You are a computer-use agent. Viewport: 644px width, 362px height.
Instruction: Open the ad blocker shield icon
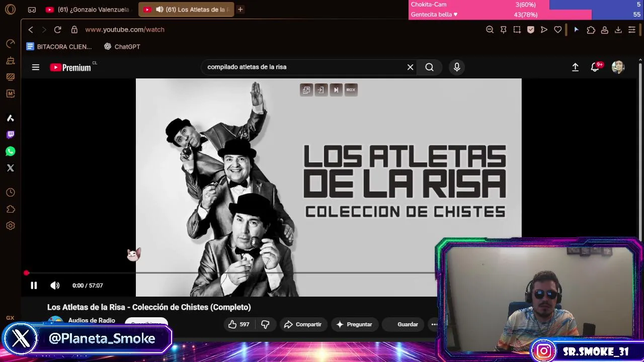click(x=530, y=30)
